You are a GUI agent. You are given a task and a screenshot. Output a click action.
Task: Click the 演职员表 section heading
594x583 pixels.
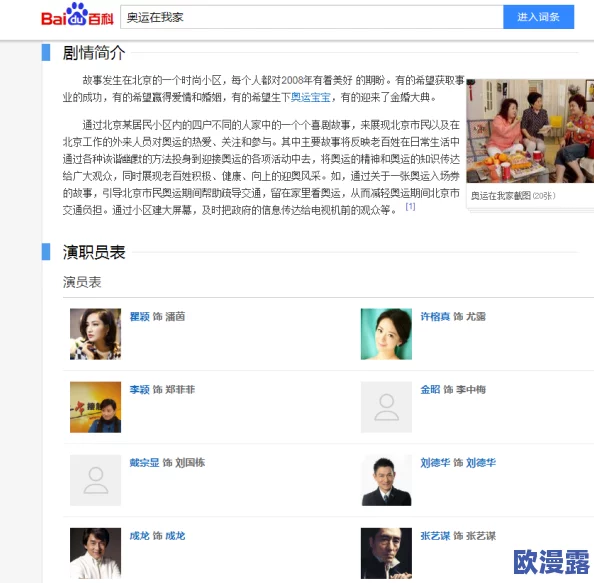click(x=94, y=252)
